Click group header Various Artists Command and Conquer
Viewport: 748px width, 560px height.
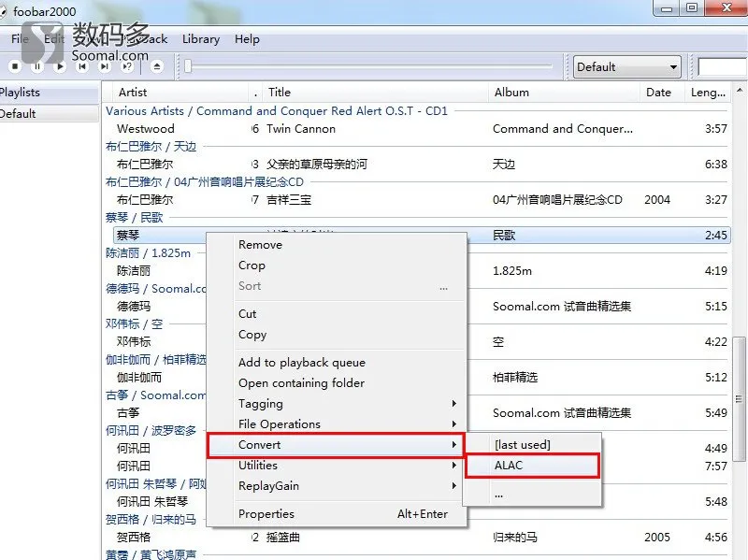pos(277,111)
